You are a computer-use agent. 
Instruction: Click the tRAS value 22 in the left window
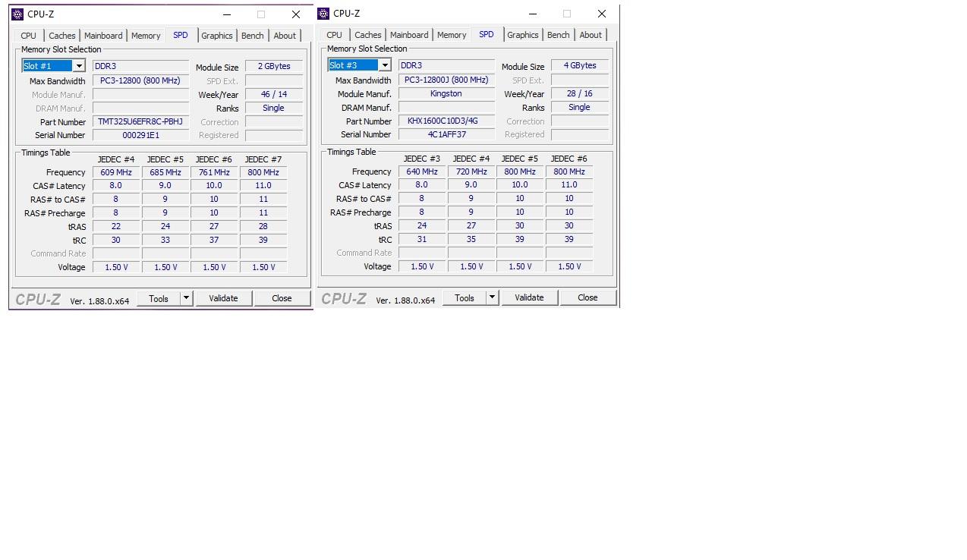click(x=116, y=226)
